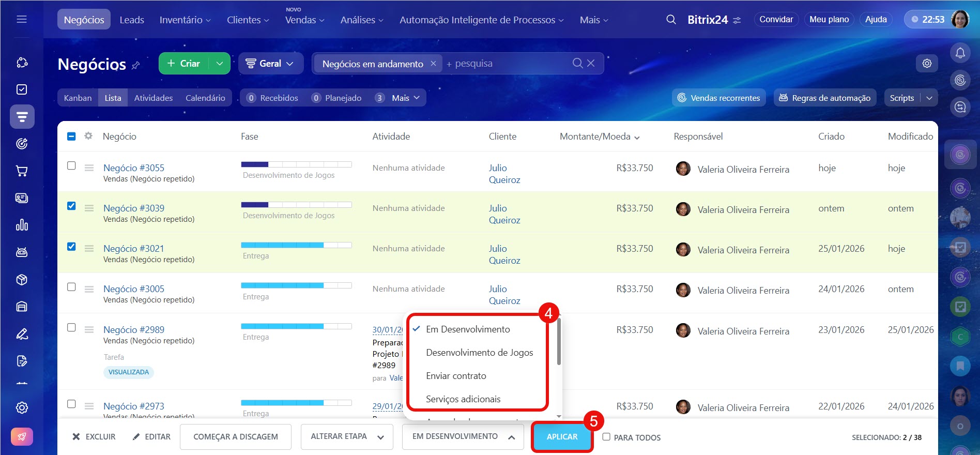The height and width of the screenshot is (455, 980).
Task: Enable the Para Todos checkbox
Action: pyautogui.click(x=606, y=437)
